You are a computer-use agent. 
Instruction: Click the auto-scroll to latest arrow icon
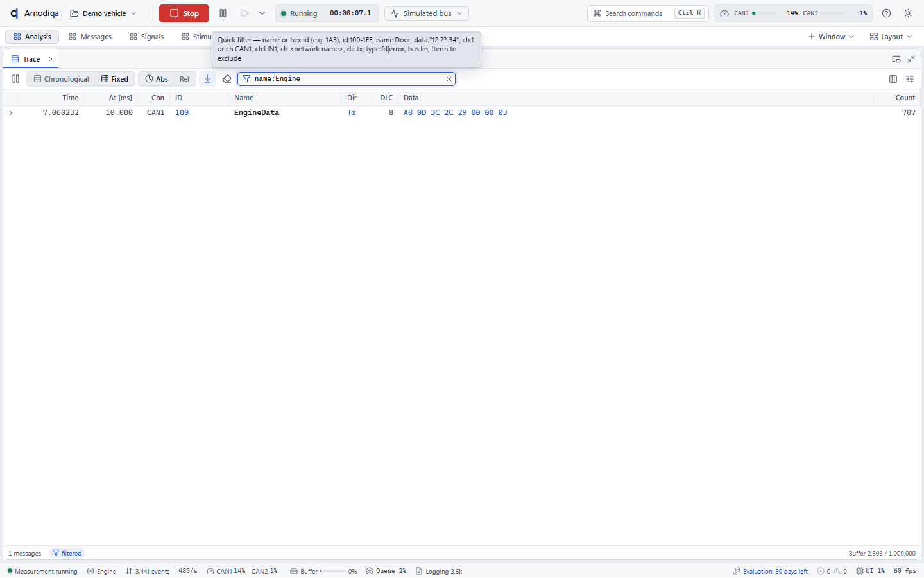(207, 79)
